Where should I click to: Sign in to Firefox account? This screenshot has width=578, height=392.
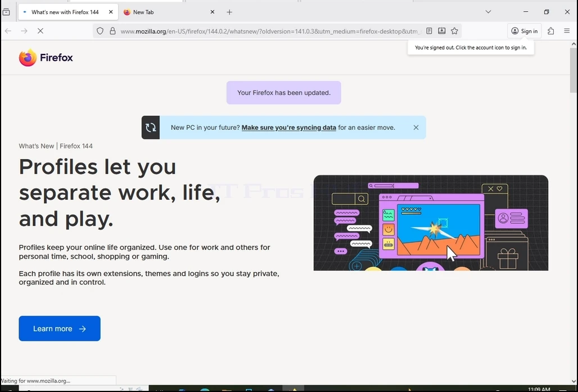[x=524, y=31]
